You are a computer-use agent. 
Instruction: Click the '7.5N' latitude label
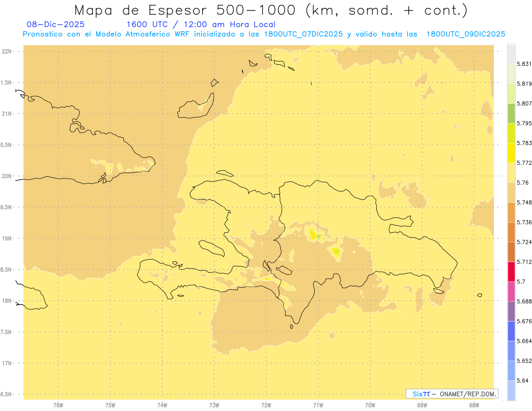(7, 332)
